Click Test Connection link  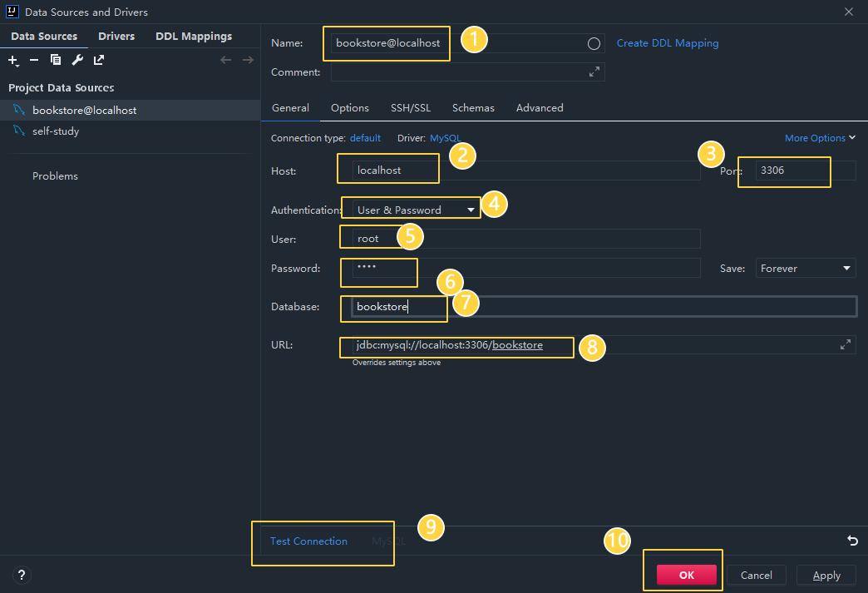(309, 541)
